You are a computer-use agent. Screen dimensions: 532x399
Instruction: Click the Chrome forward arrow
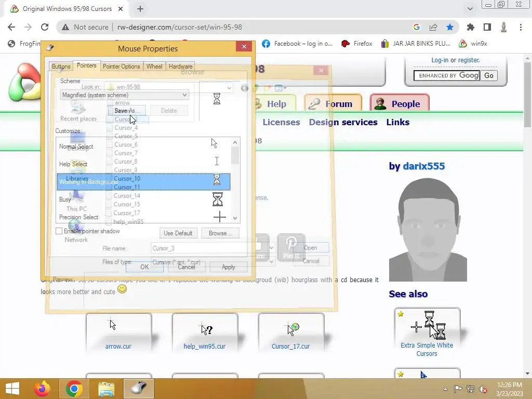(28, 27)
